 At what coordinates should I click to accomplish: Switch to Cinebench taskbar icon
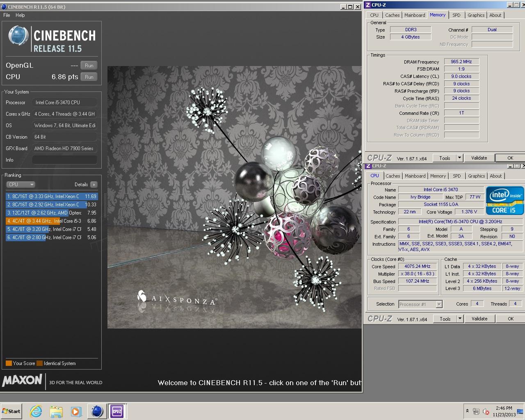(97, 411)
